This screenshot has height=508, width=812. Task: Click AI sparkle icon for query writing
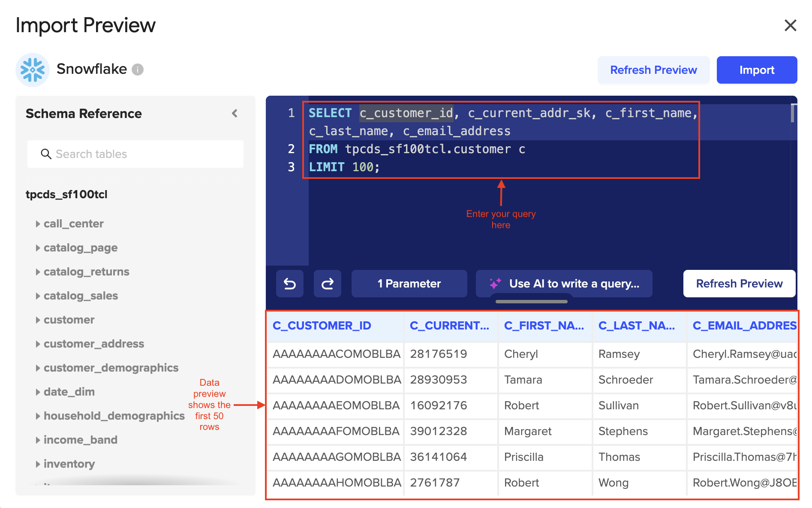(x=495, y=284)
